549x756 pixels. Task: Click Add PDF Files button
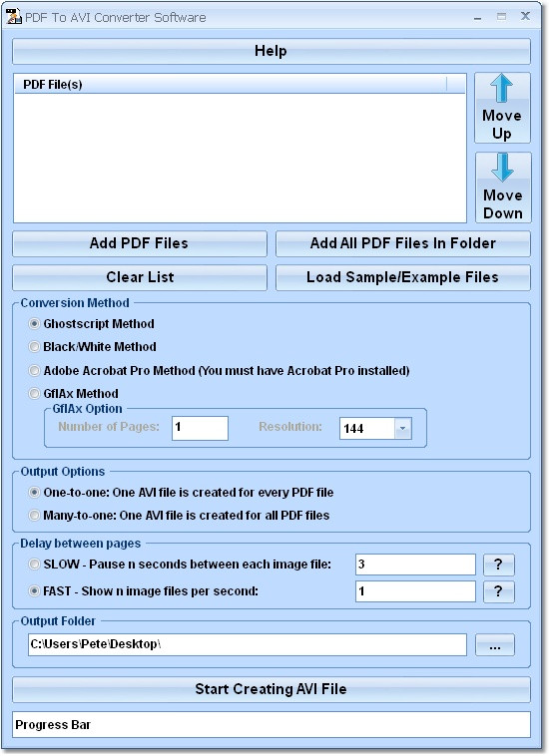(140, 243)
